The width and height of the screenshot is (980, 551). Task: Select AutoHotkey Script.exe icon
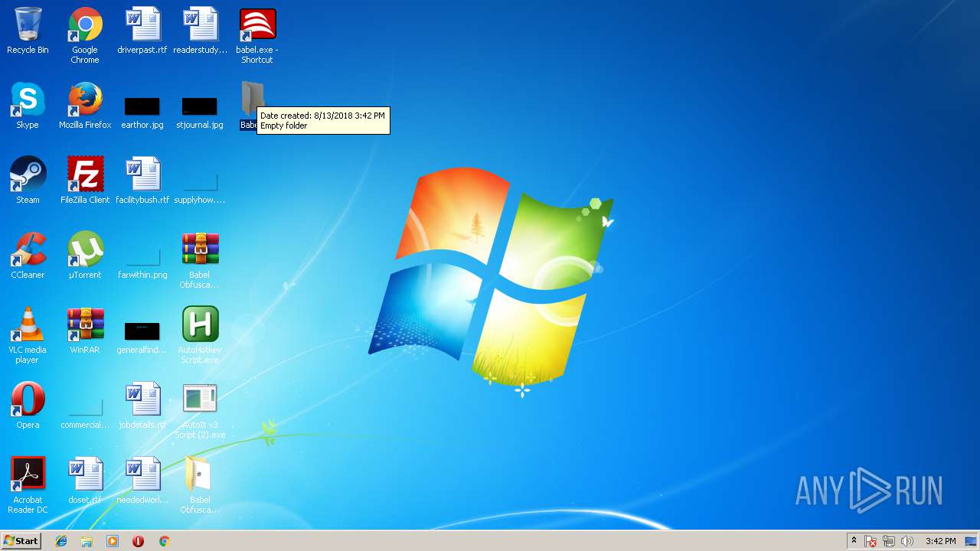(200, 325)
